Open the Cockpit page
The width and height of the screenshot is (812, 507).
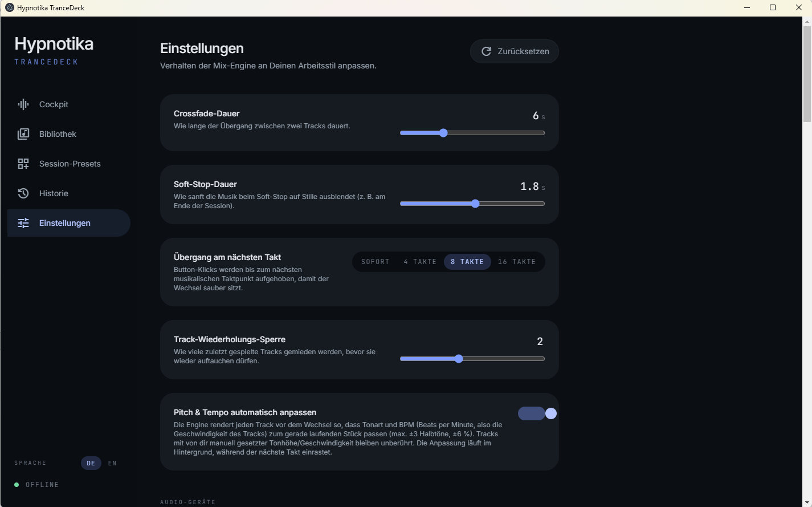[x=69, y=104]
